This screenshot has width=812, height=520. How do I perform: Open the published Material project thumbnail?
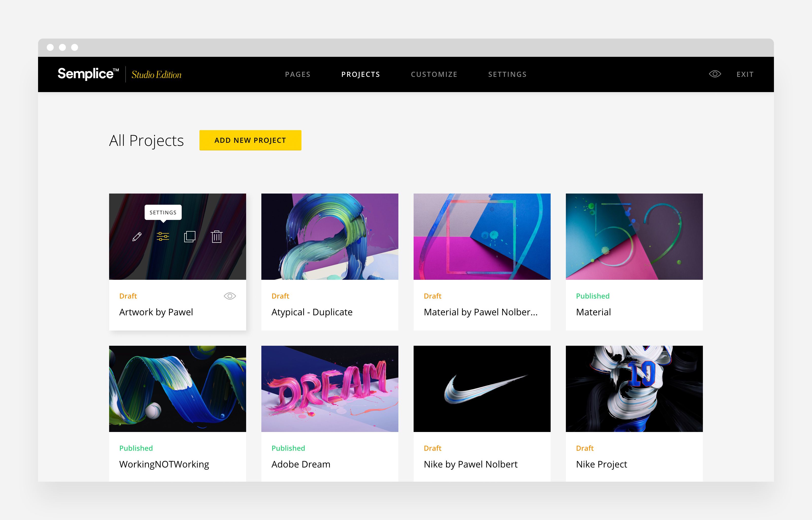click(634, 236)
